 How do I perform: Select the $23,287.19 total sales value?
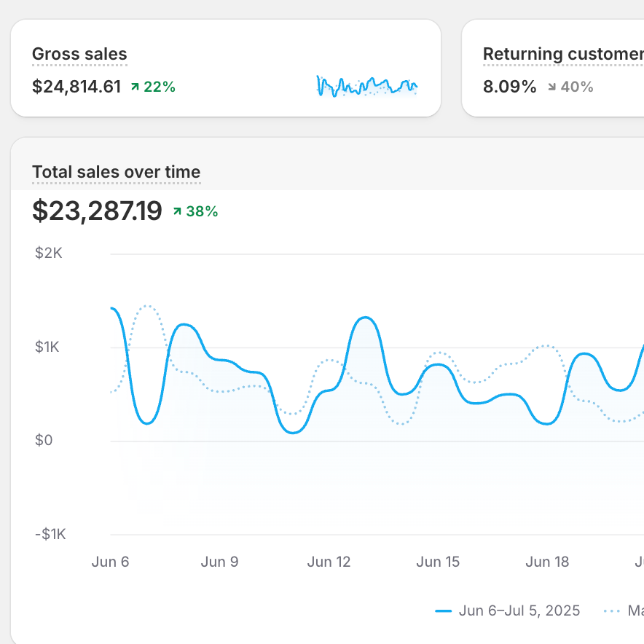click(x=97, y=211)
